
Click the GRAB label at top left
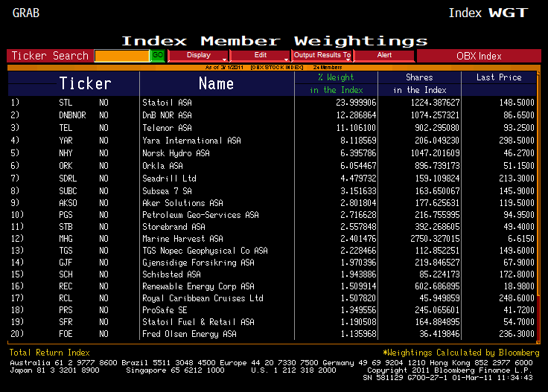(26, 13)
